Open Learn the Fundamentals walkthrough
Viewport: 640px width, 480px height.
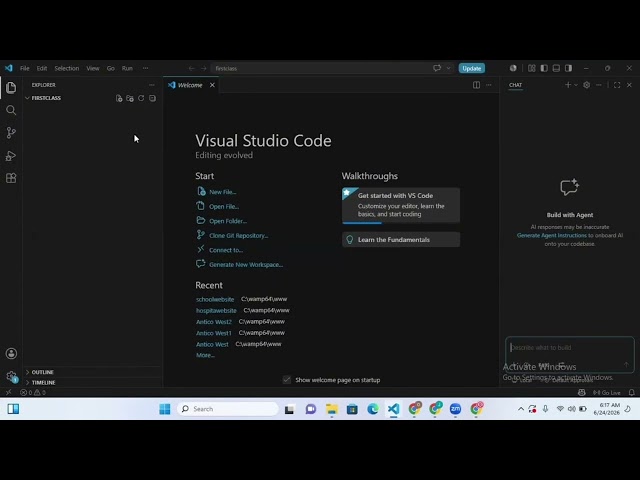401,240
